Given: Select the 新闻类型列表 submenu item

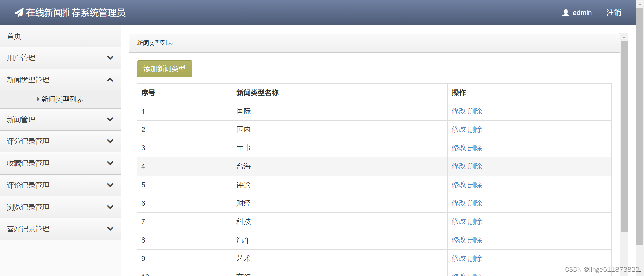Looking at the screenshot, I should [x=60, y=99].
